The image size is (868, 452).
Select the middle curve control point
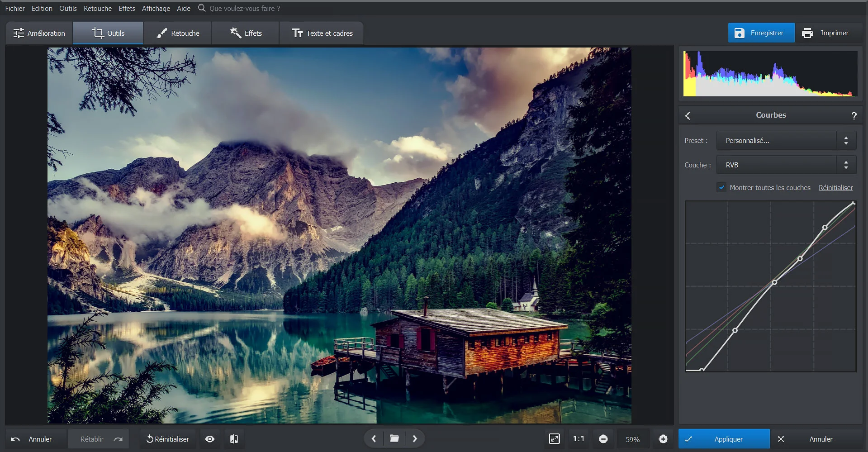(x=774, y=282)
